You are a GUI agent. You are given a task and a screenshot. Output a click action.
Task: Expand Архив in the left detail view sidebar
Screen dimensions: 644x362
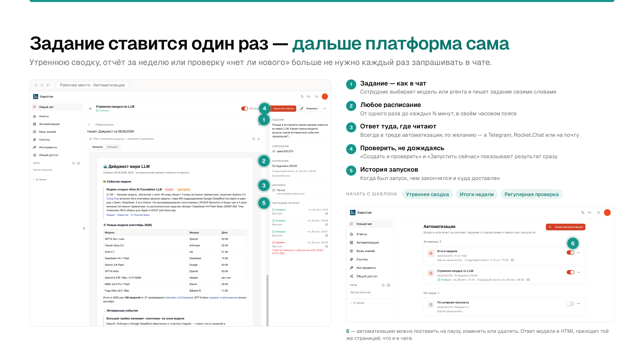pos(40,179)
